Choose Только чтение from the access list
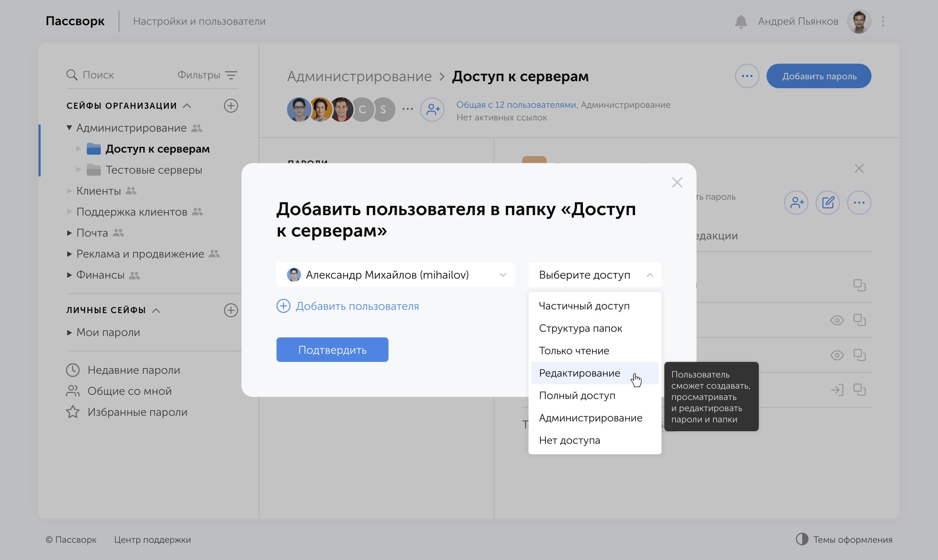The height and width of the screenshot is (560, 938). pyautogui.click(x=574, y=350)
